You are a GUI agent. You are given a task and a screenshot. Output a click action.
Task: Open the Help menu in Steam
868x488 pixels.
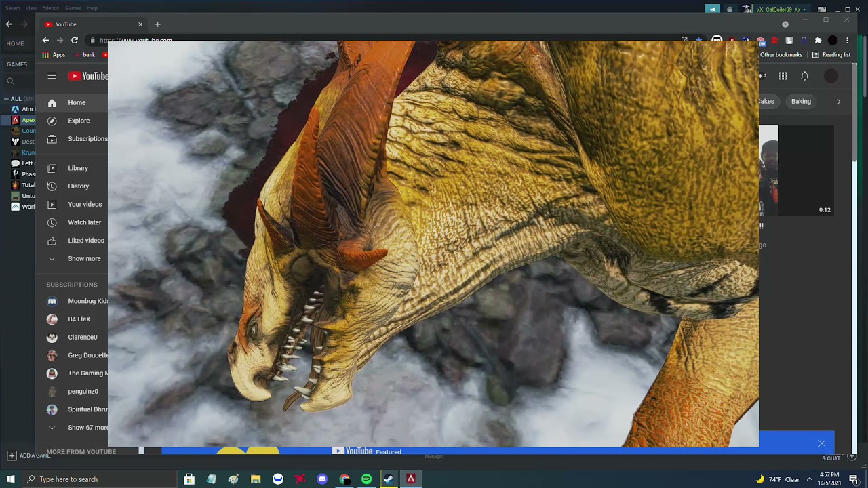(x=92, y=8)
